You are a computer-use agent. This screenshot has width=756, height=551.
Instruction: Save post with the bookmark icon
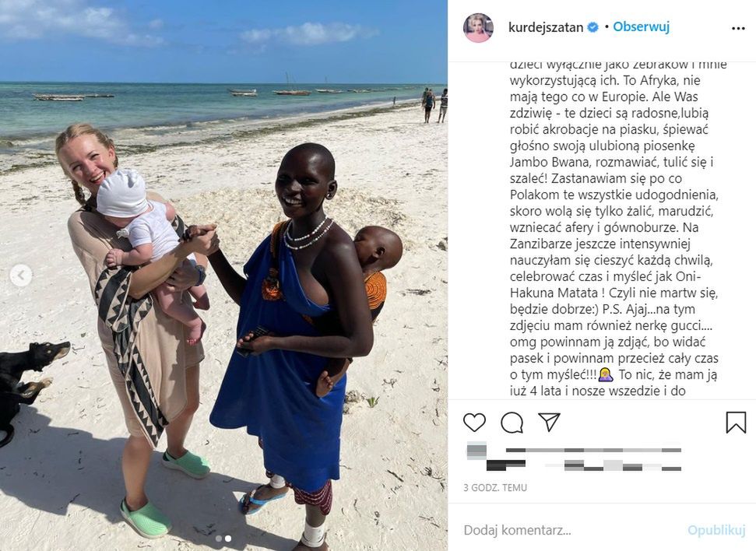[736, 423]
